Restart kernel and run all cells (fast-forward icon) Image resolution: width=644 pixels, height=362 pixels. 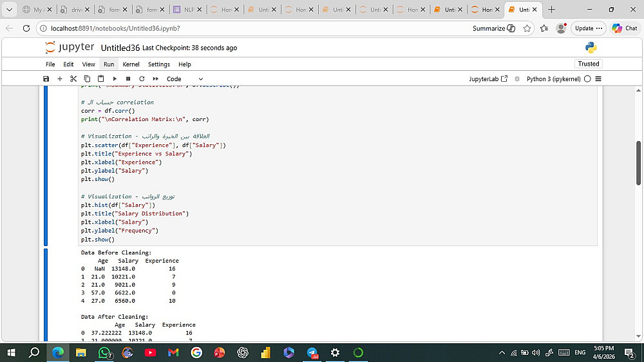[156, 79]
